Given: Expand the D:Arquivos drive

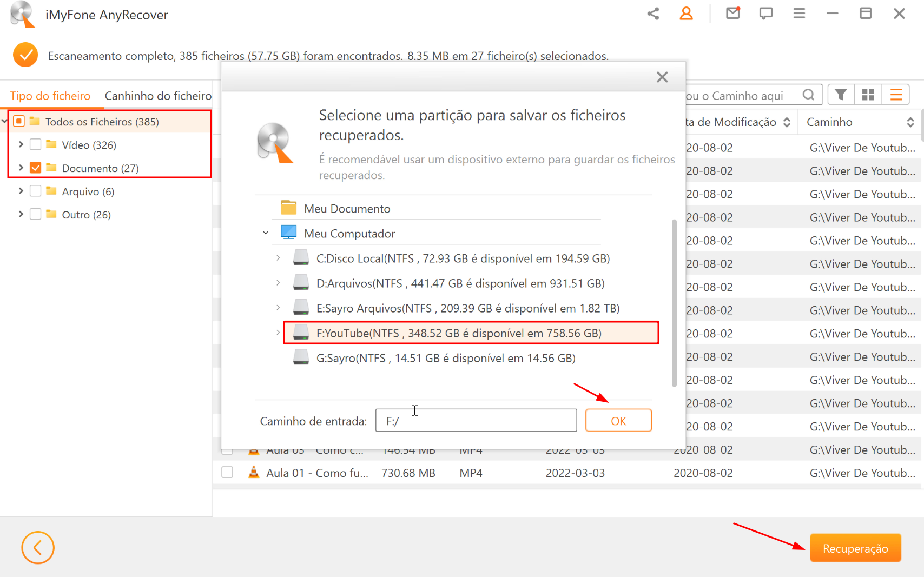Looking at the screenshot, I should click(x=278, y=283).
